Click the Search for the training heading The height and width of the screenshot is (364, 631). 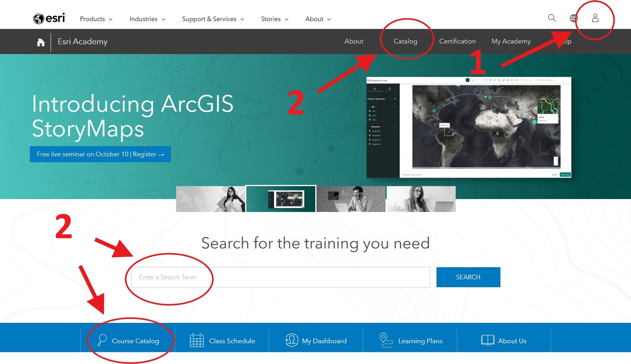[315, 243]
